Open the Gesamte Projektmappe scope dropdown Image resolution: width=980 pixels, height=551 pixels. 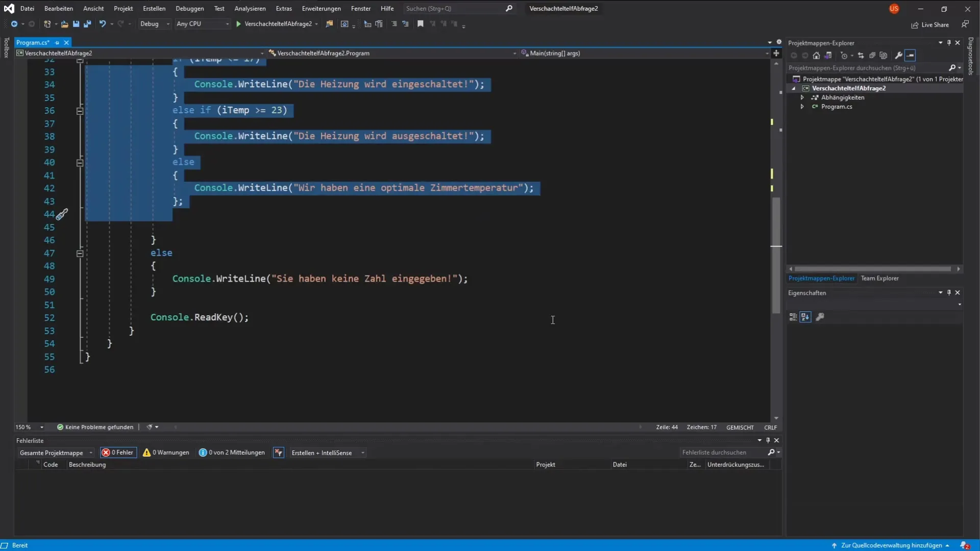[56, 453]
